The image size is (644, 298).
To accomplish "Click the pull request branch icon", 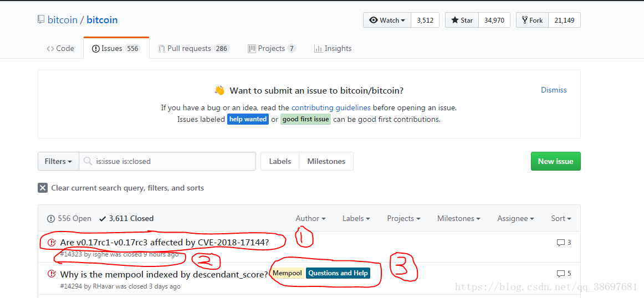I will coord(161,48).
